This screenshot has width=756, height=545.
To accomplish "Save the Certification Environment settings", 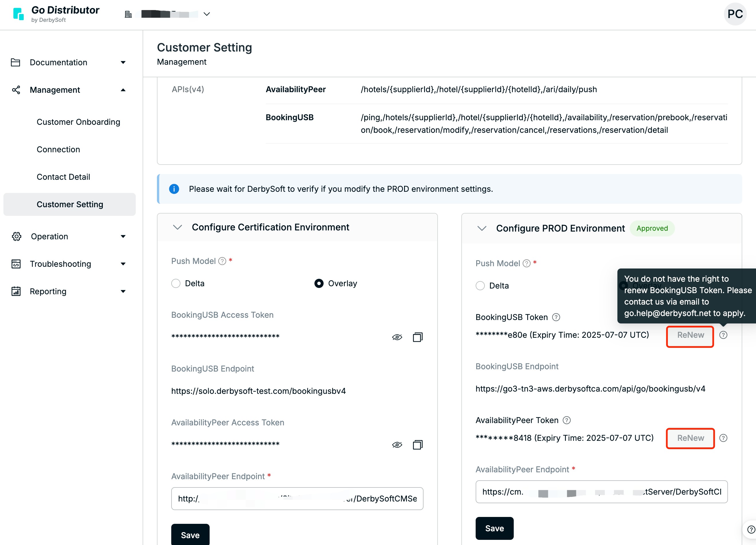I will click(x=190, y=535).
